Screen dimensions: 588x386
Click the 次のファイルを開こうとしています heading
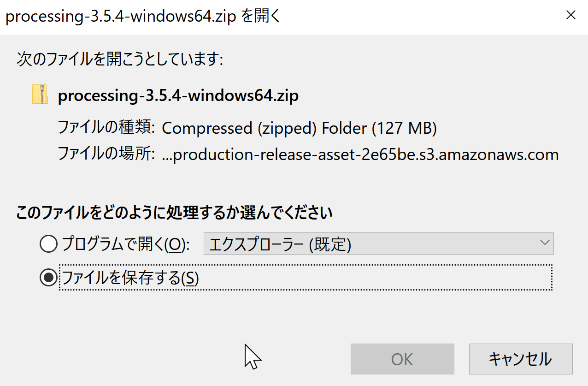click(x=120, y=60)
